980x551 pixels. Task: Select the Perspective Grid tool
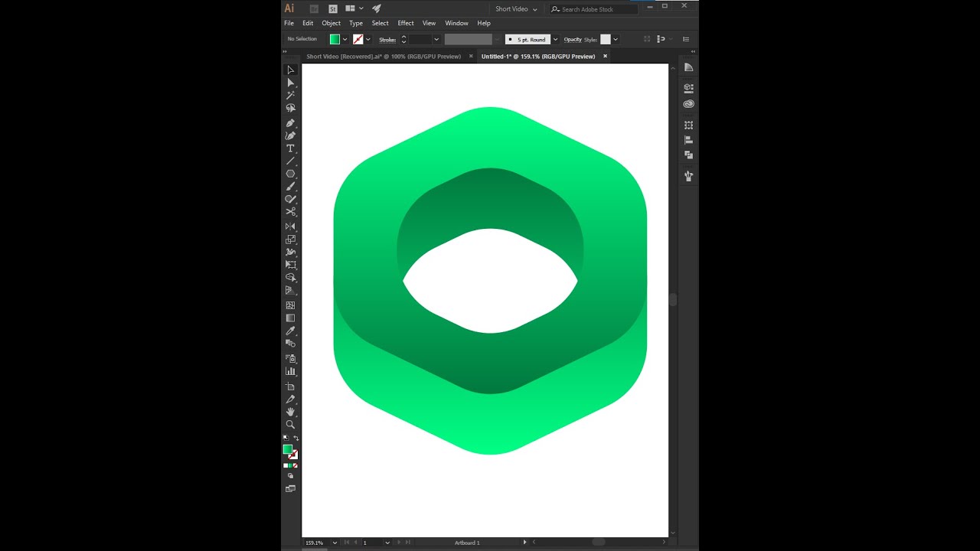(290, 291)
